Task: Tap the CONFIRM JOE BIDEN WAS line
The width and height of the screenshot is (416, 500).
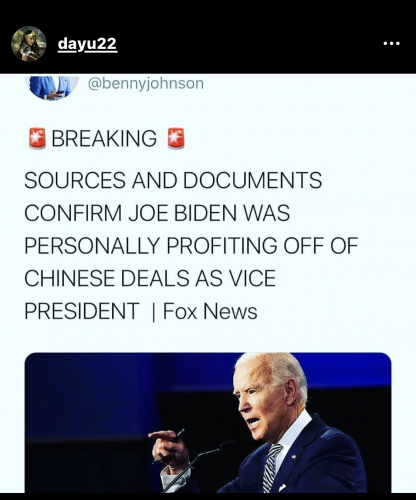Action: (x=157, y=213)
